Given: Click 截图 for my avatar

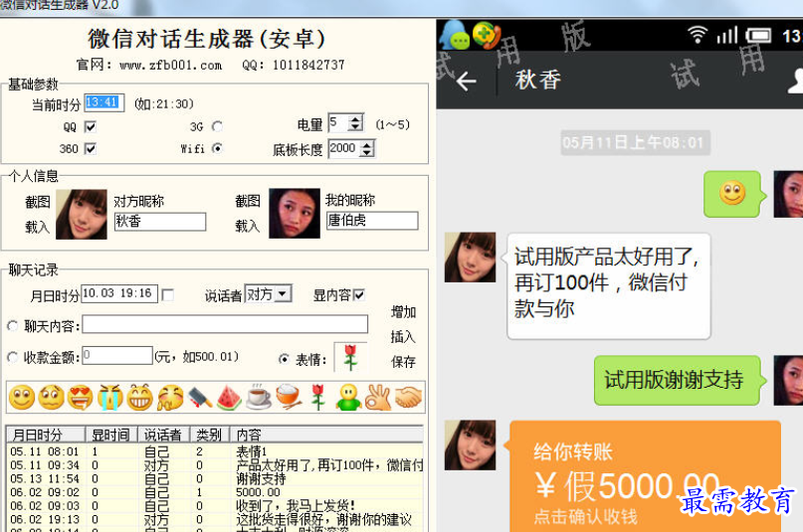Looking at the screenshot, I should point(248,201).
